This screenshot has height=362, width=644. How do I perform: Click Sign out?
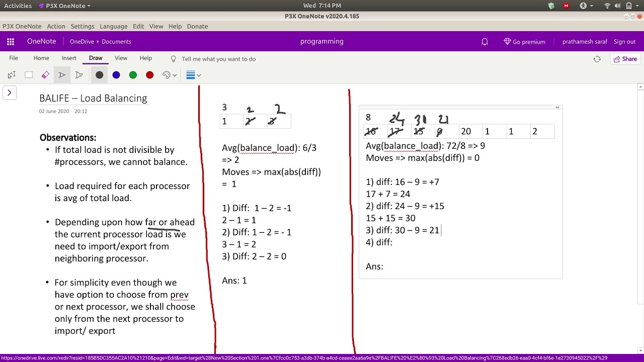[624, 42]
